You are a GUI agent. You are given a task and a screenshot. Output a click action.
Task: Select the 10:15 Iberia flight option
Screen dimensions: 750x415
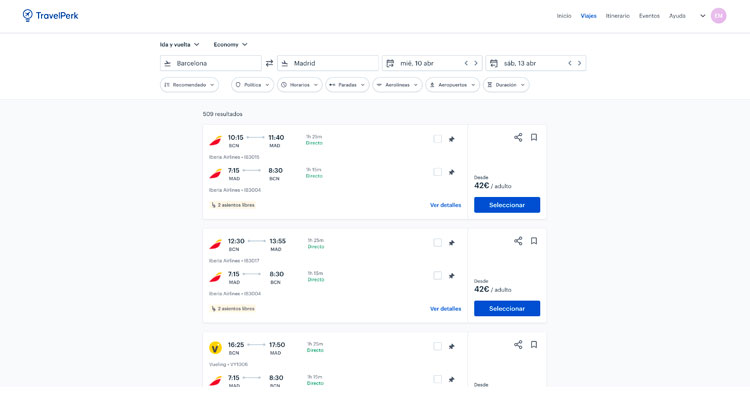(507, 205)
